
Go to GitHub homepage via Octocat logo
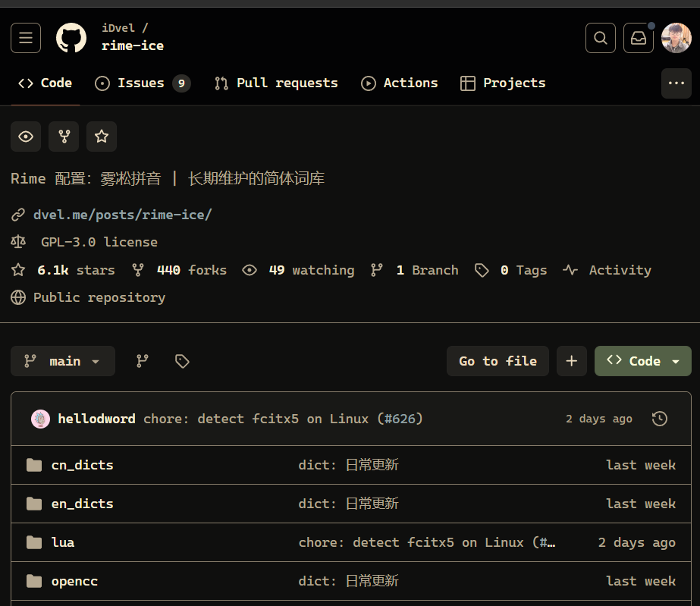coord(71,38)
